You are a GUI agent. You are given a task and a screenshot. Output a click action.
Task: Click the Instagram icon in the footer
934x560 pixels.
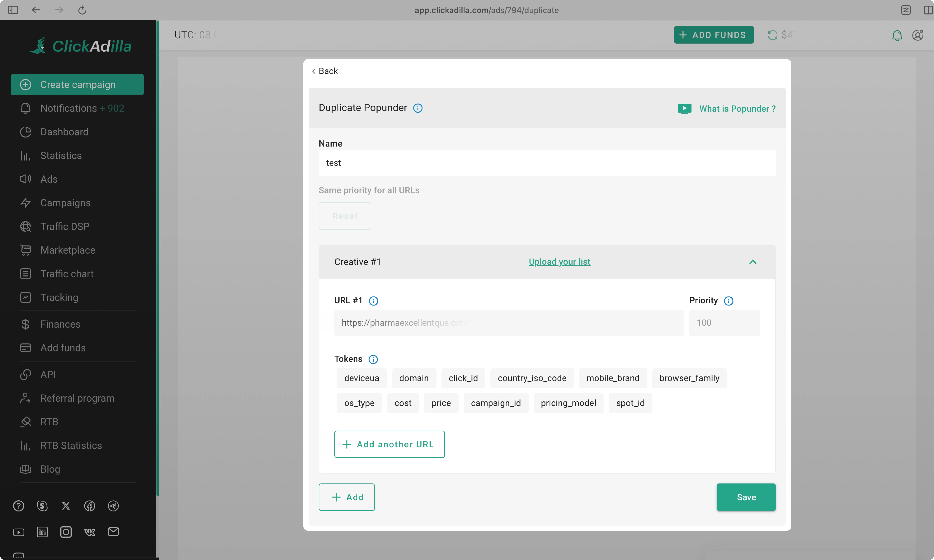point(66,532)
